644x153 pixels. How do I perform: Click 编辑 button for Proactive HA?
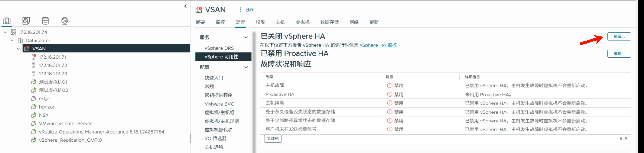pos(619,54)
